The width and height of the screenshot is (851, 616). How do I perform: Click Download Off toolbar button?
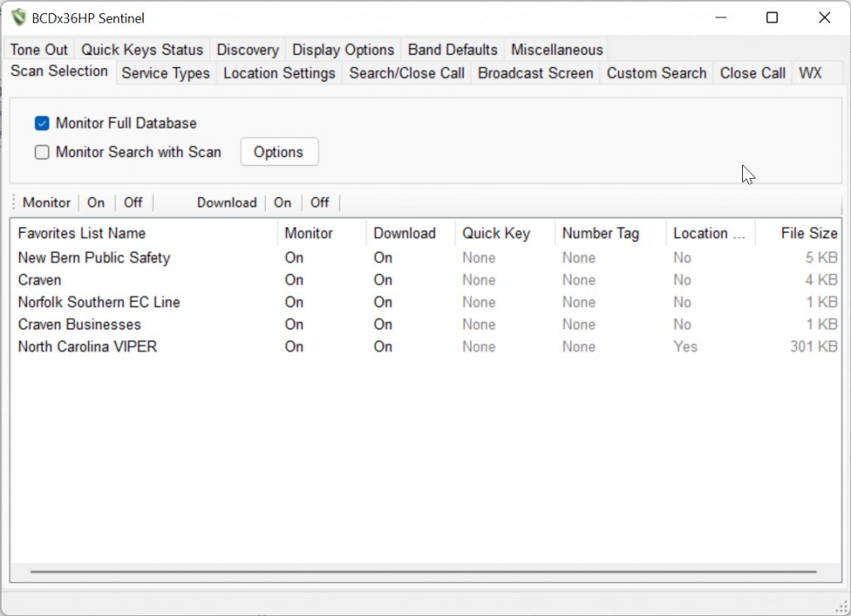(x=320, y=203)
